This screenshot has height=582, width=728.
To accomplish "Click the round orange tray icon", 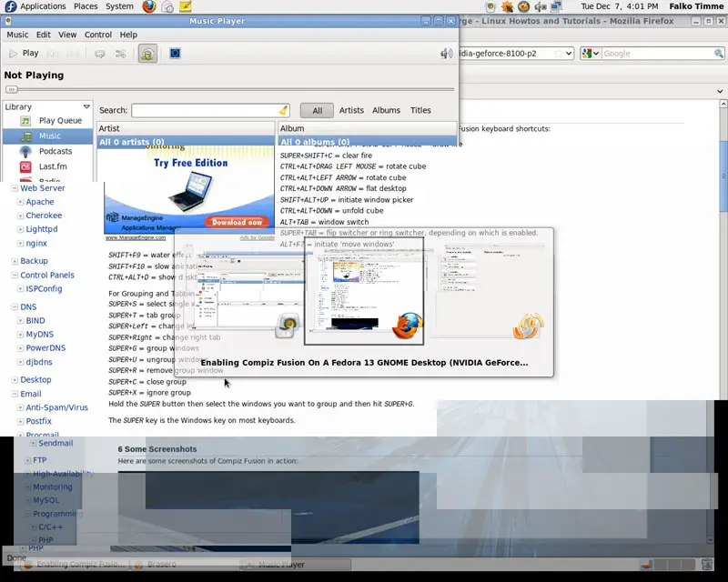I will pos(524,6).
